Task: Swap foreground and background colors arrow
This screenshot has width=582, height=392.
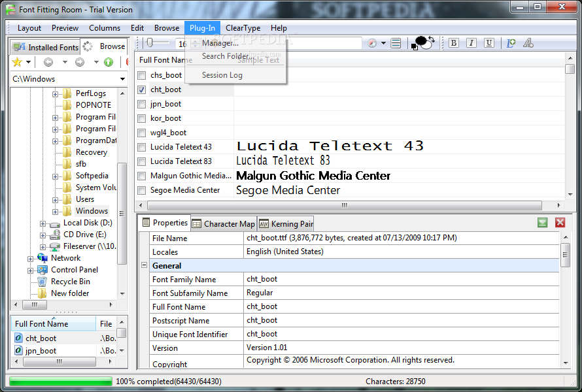Action: click(432, 39)
